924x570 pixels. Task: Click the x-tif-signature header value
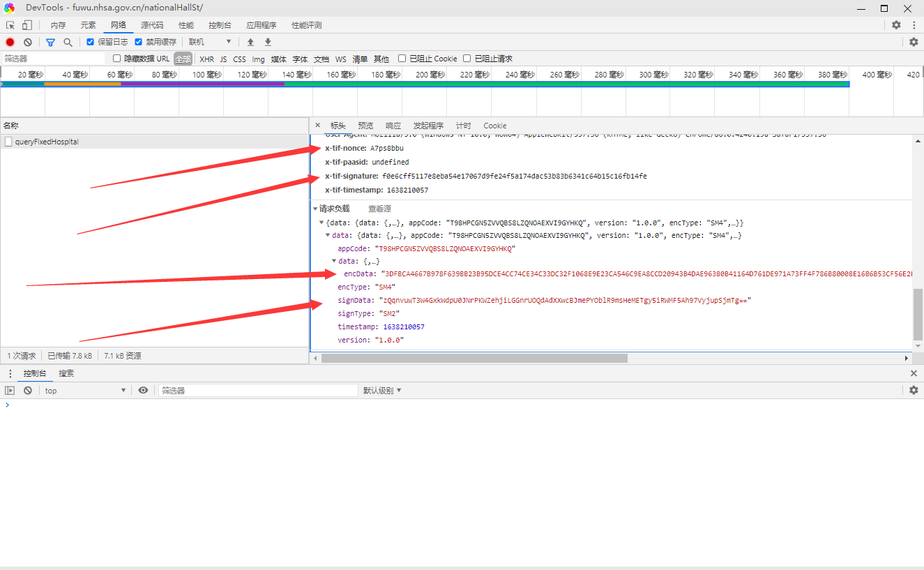coord(515,176)
